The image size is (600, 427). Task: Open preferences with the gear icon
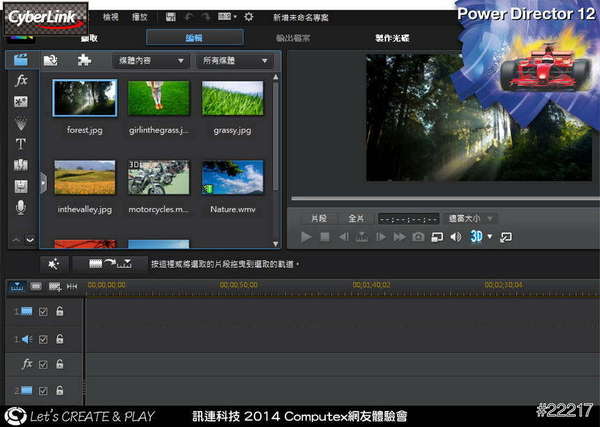pyautogui.click(x=249, y=17)
